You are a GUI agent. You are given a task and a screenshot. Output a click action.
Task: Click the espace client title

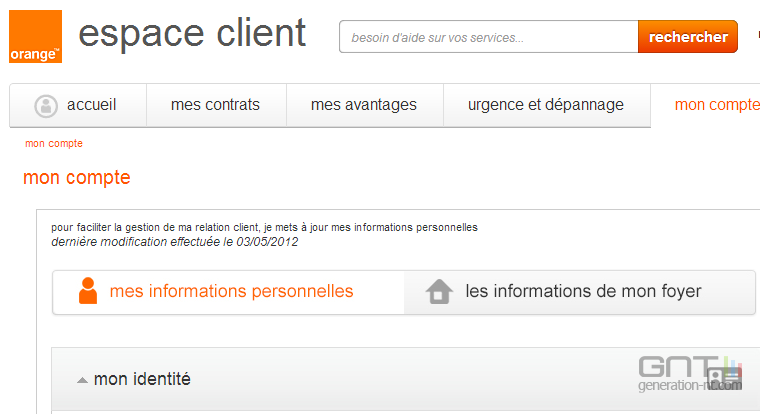click(192, 33)
